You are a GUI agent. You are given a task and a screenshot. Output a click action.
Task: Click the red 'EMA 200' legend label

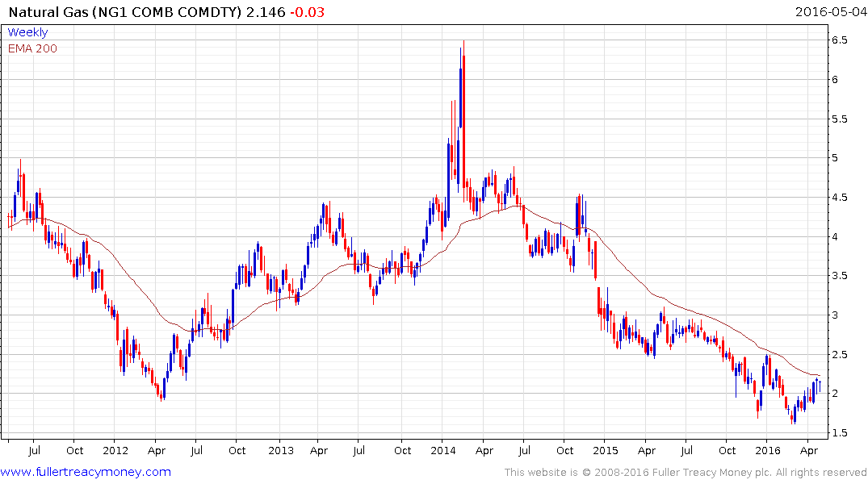[x=32, y=48]
